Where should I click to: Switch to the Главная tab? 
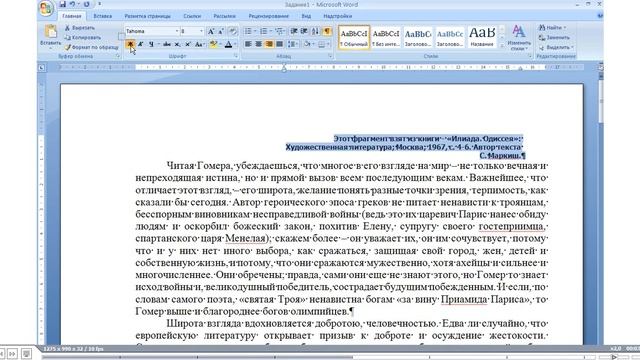click(72, 16)
